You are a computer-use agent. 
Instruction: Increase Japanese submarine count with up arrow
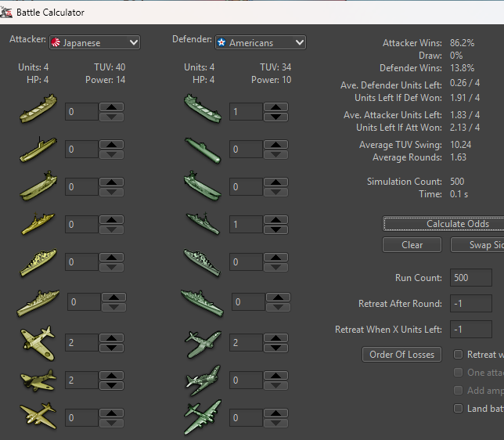pyautogui.click(x=112, y=145)
